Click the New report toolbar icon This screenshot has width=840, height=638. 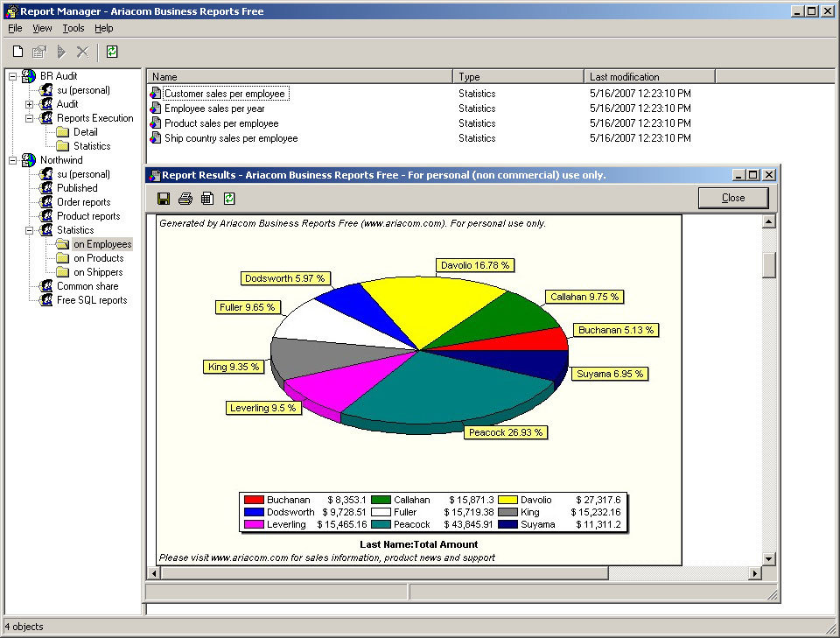point(17,52)
